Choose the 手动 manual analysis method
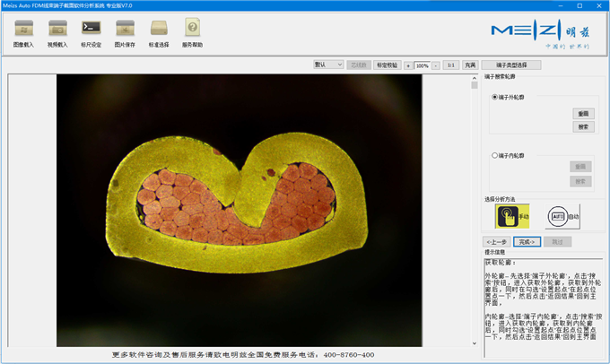This screenshot has width=610, height=364. [x=512, y=217]
